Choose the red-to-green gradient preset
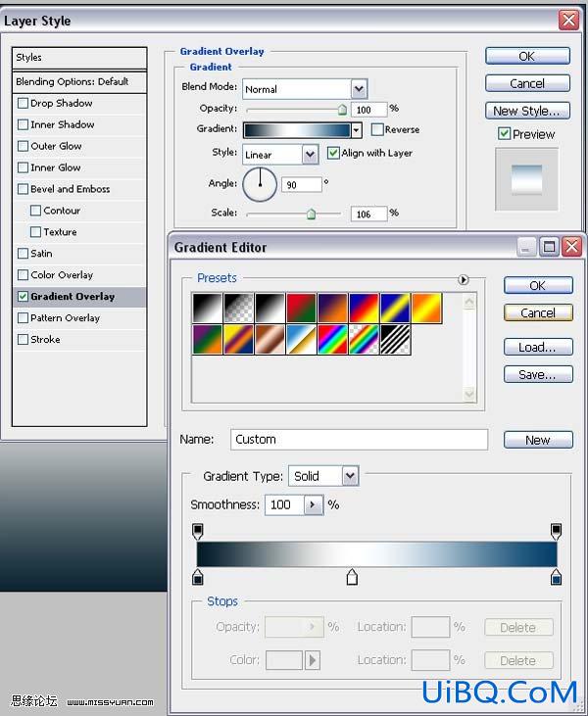This screenshot has height=716, width=588. [301, 309]
